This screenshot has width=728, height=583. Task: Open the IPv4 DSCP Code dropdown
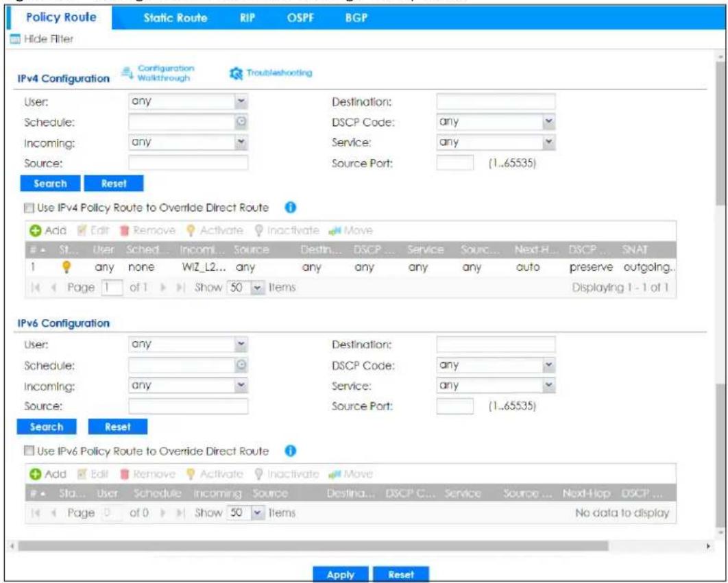(x=549, y=122)
